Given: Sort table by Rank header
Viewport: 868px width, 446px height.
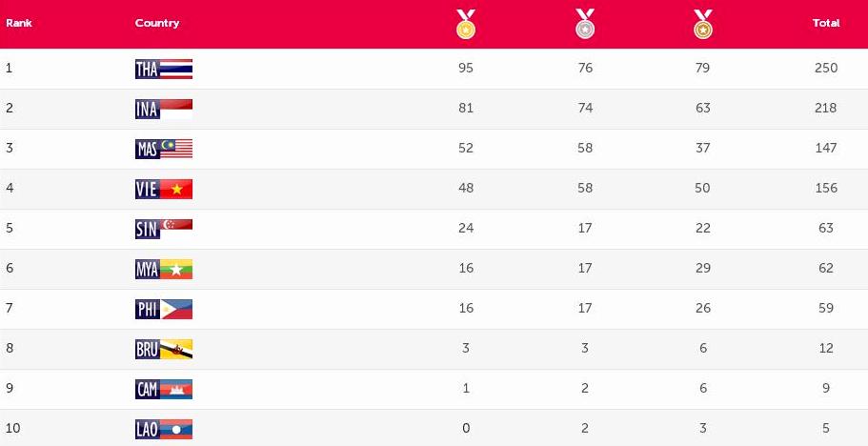Looking at the screenshot, I should (x=19, y=23).
